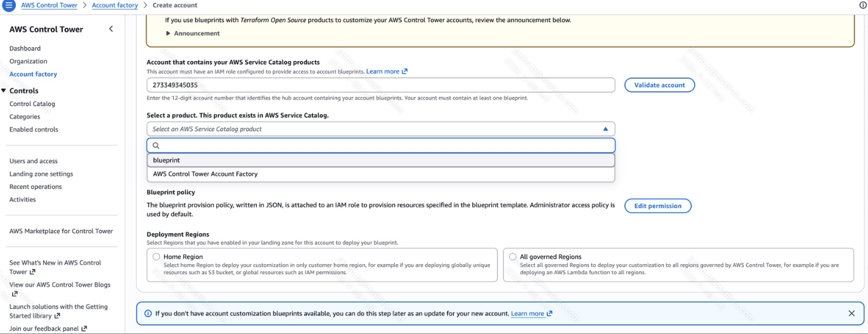Open Users and access in the sidebar
Screen dimensions: 868x334
point(33,161)
